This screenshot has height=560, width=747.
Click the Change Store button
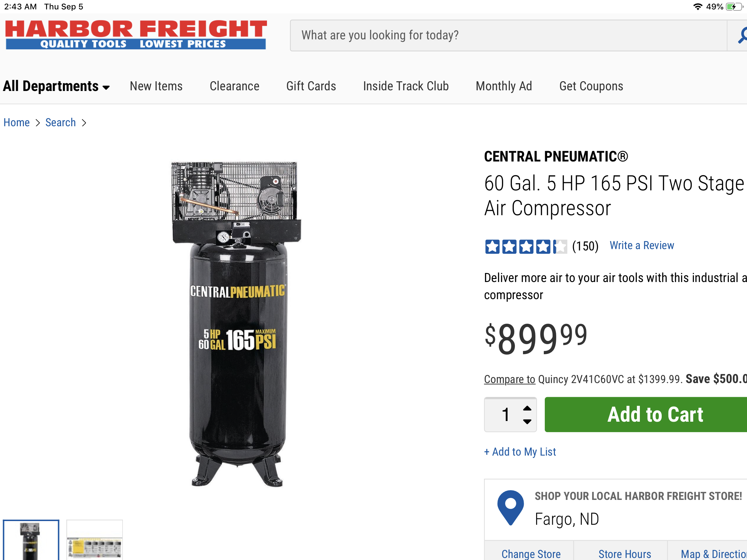tap(531, 554)
